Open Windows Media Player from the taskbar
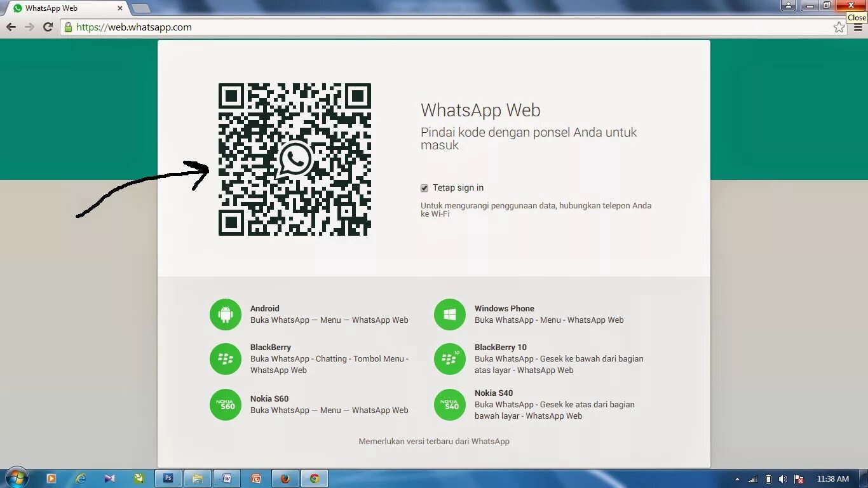This screenshot has height=488, width=868. (x=51, y=478)
